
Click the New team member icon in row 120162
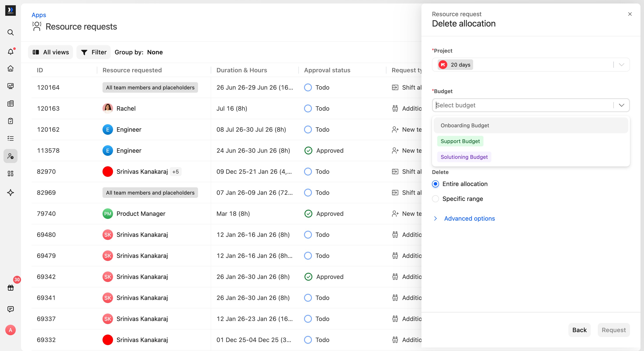click(x=395, y=129)
